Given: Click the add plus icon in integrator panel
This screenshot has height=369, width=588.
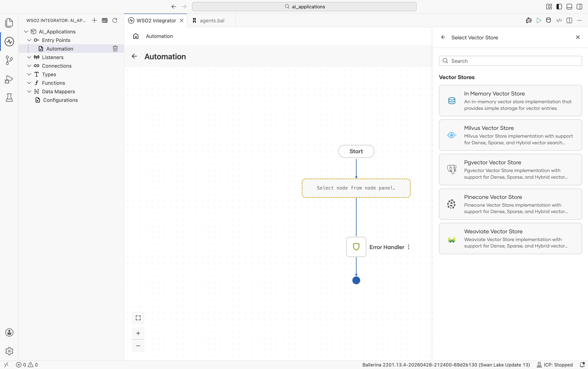Looking at the screenshot, I should pos(94,20).
